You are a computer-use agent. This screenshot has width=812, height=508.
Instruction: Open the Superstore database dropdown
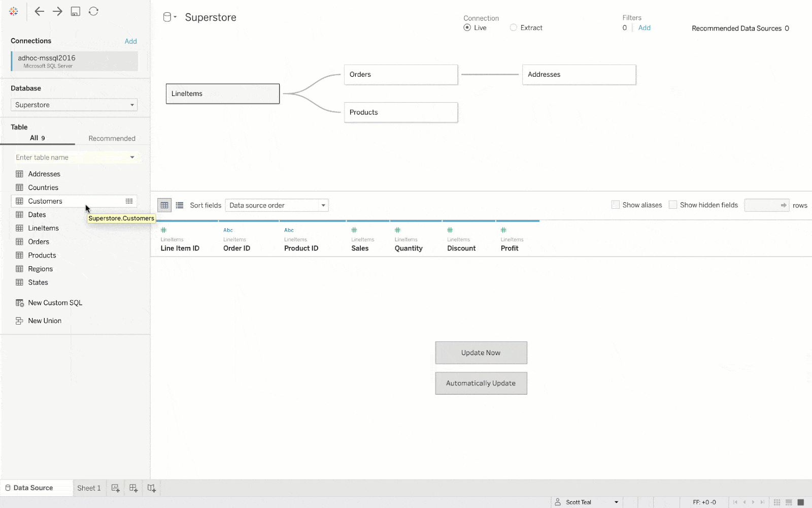tap(74, 105)
